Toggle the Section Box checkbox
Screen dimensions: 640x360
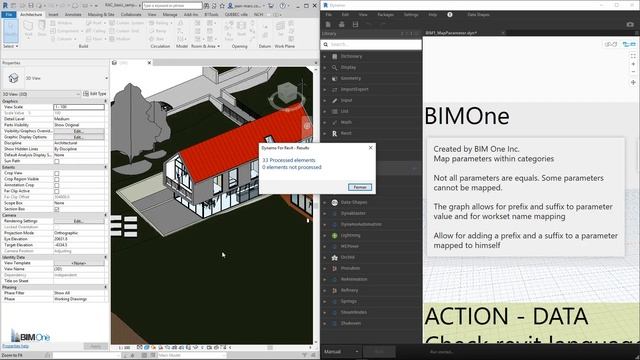pos(57,209)
